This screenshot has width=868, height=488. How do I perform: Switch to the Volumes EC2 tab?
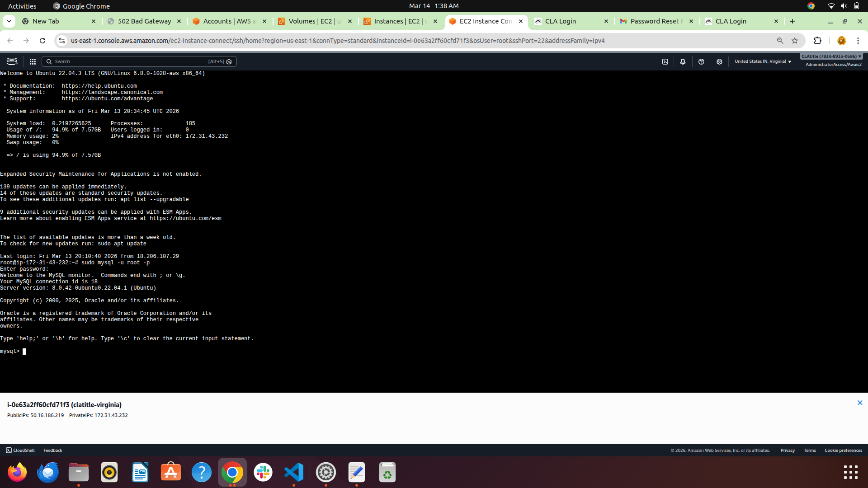pyautogui.click(x=315, y=21)
